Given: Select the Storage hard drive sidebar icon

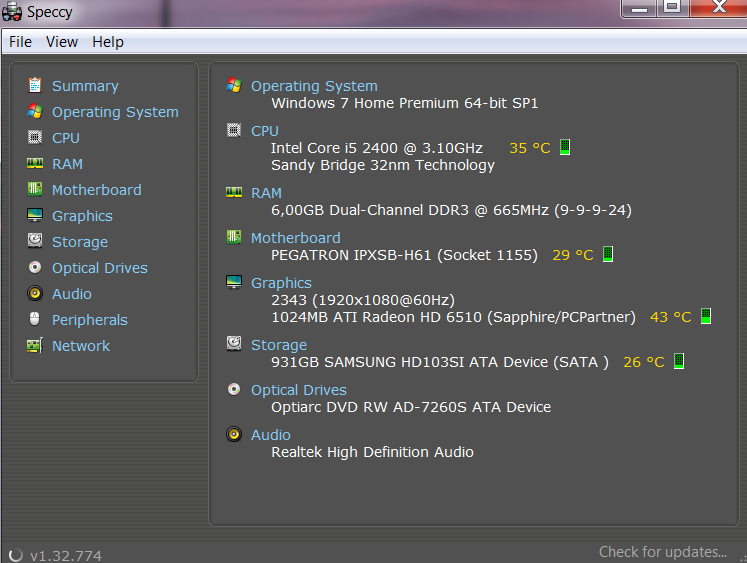Looking at the screenshot, I should point(35,241).
